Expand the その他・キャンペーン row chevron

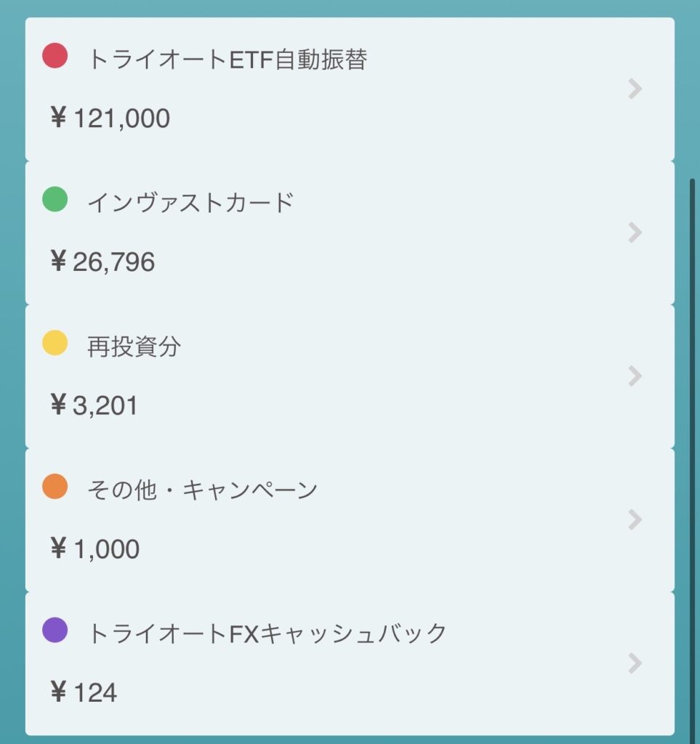click(635, 519)
